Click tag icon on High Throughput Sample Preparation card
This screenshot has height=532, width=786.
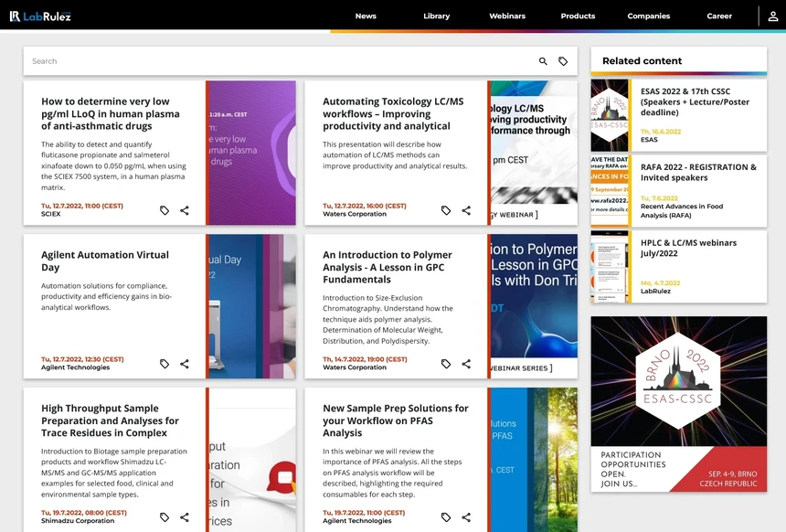[x=165, y=517]
